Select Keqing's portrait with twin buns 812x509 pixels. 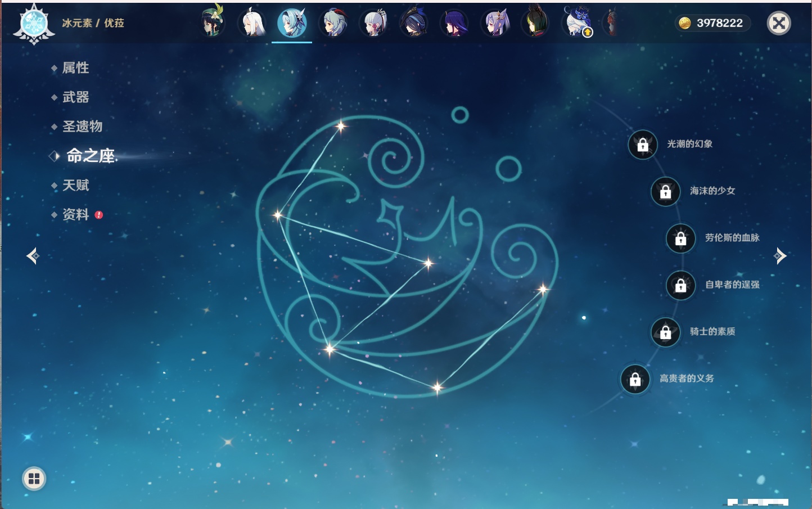[495, 23]
